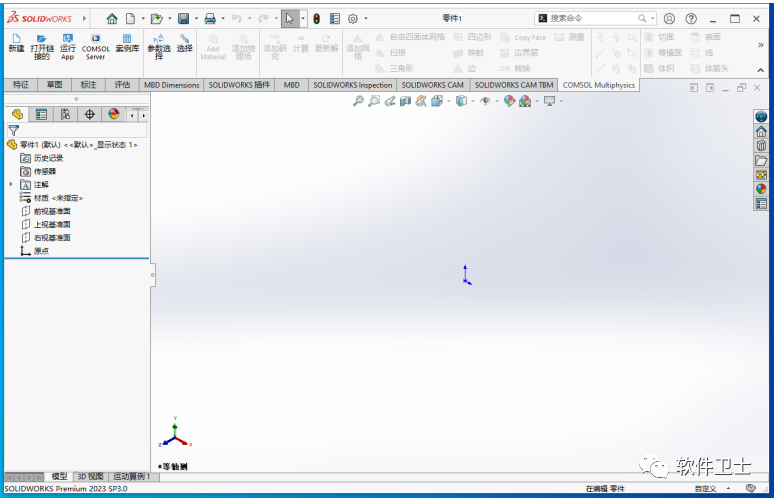Image resolution: width=776 pixels, height=500 pixels.
Task: Click COMSOL Server icon
Action: tap(96, 47)
